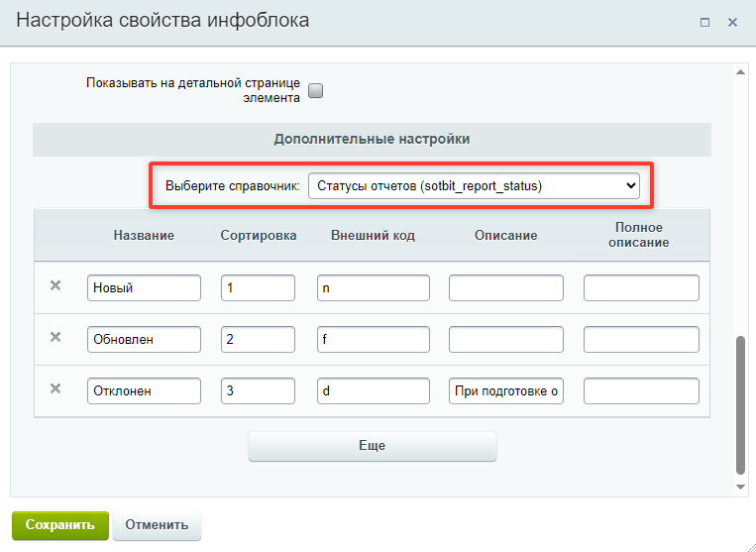Click the Показывать на детальной странице label
The width and height of the screenshot is (756, 552).
[x=193, y=90]
